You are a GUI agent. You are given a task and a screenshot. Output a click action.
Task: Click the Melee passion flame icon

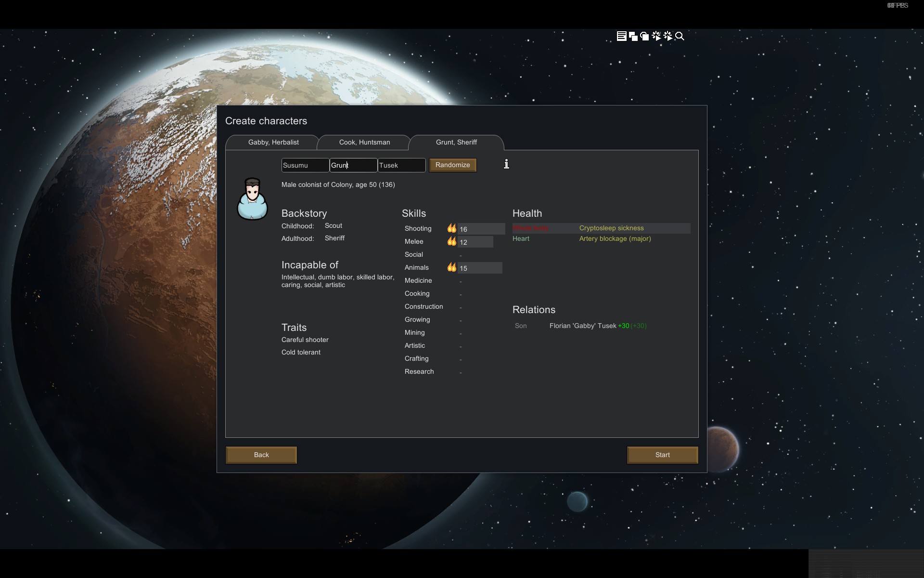point(451,241)
